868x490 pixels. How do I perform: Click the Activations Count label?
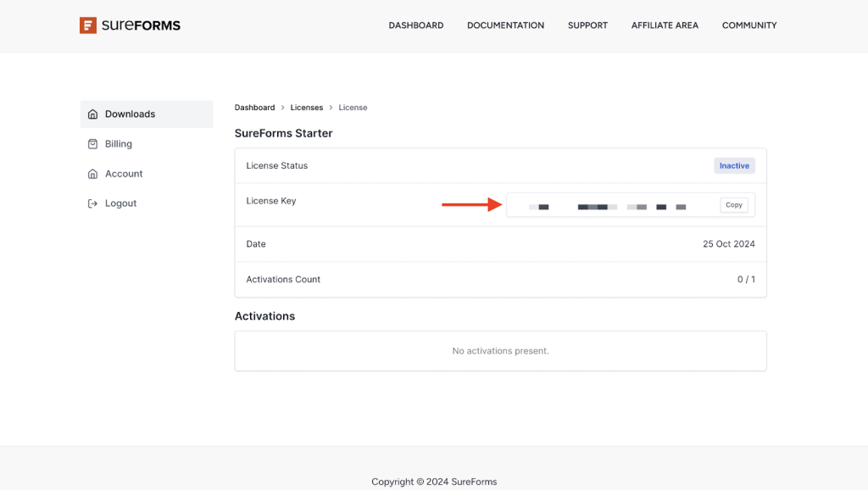click(x=283, y=280)
